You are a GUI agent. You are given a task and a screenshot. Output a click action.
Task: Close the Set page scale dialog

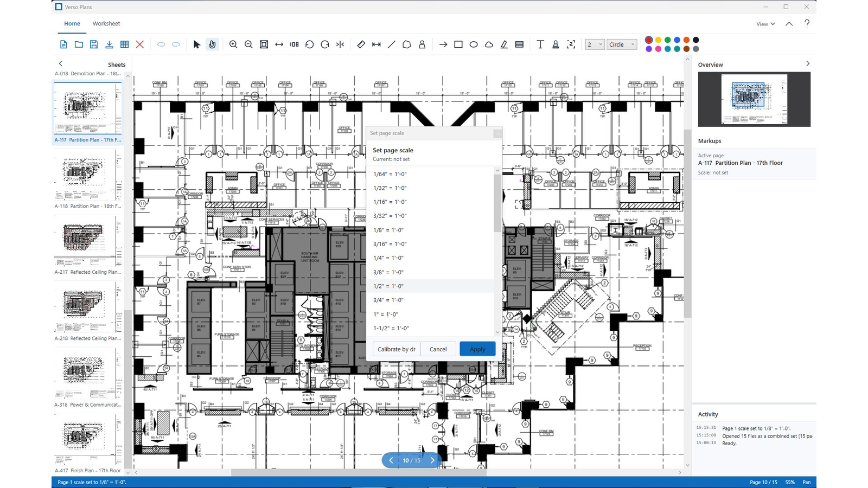pyautogui.click(x=497, y=133)
